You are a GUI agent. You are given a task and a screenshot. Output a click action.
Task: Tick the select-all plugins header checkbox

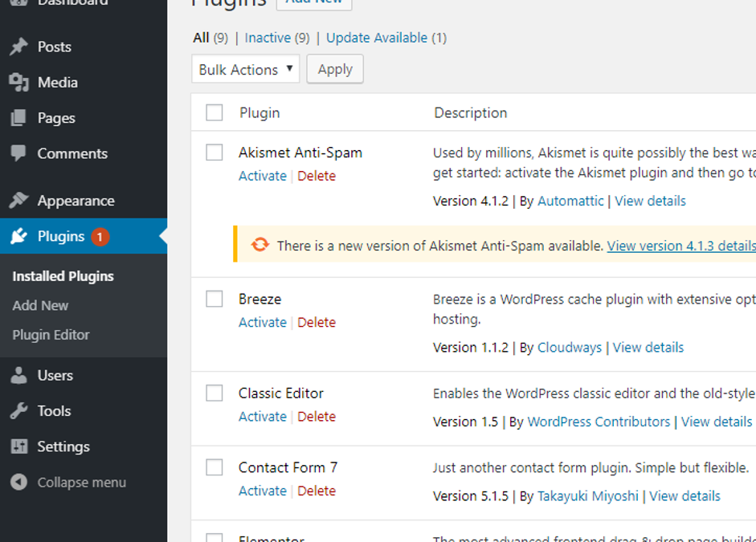click(214, 112)
